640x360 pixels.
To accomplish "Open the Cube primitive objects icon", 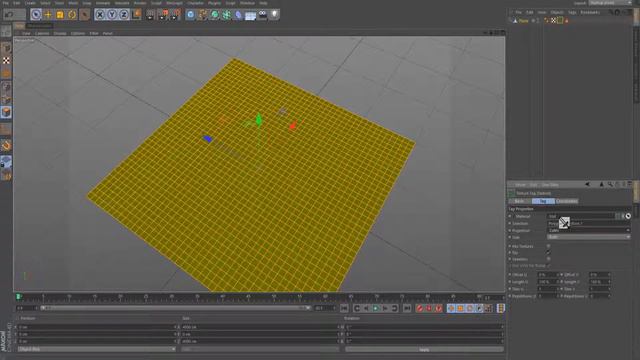I will pyautogui.click(x=190, y=15).
